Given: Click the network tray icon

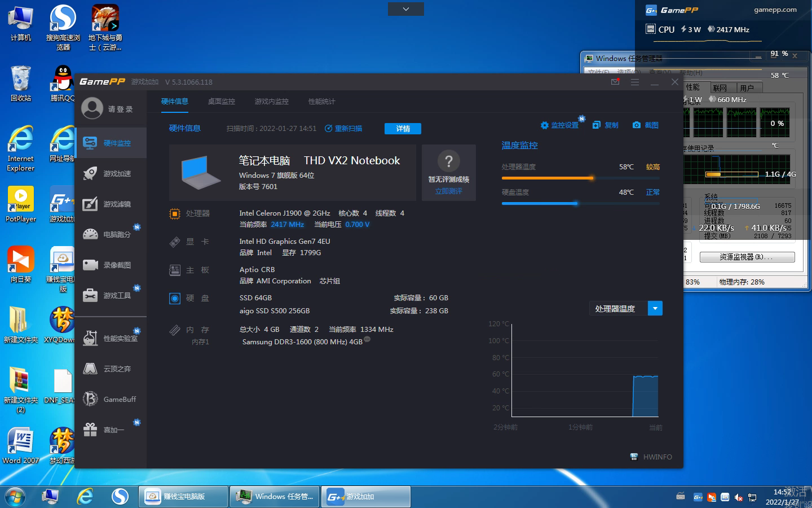Looking at the screenshot, I should point(752,497).
